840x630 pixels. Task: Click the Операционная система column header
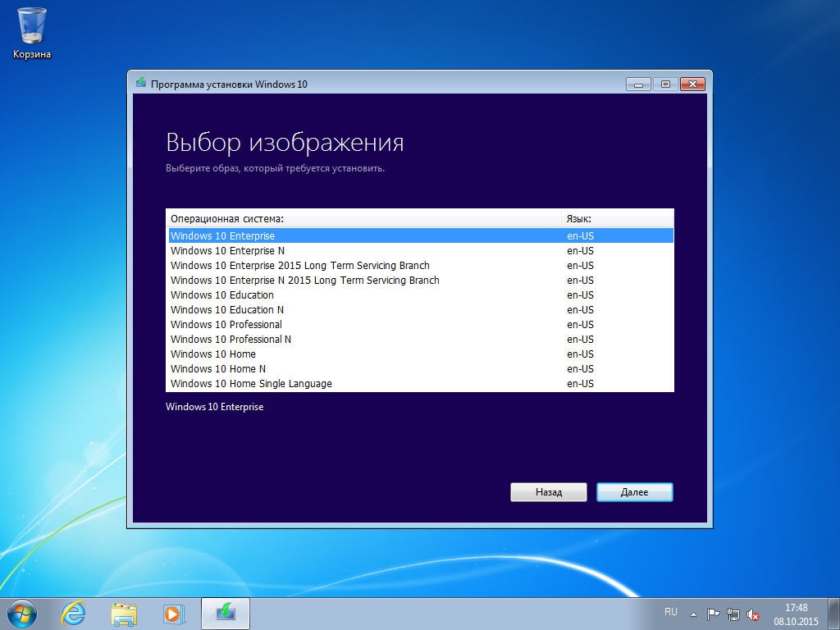[363, 218]
